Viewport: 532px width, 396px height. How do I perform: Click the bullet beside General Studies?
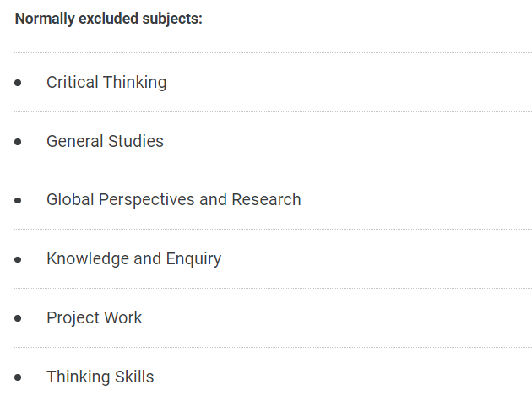point(18,142)
